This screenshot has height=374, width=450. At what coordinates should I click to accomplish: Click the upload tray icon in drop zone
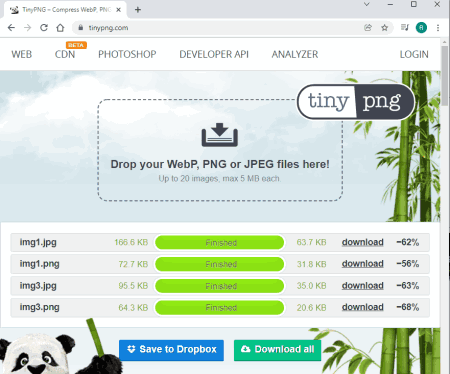tap(220, 135)
